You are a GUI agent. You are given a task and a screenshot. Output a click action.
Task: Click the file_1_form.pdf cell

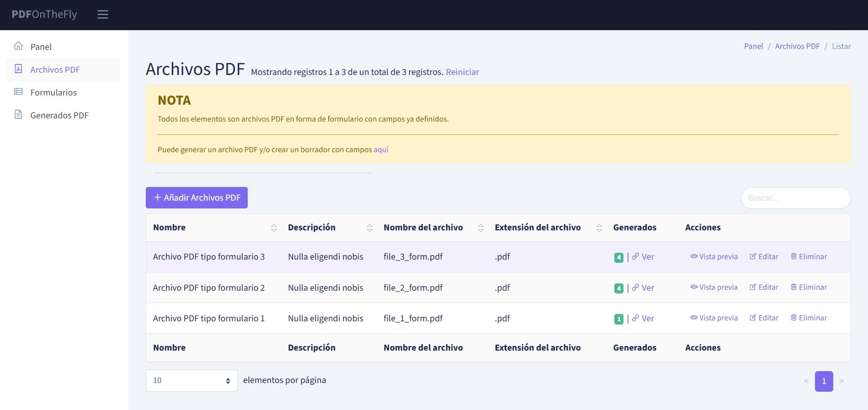pos(413,319)
